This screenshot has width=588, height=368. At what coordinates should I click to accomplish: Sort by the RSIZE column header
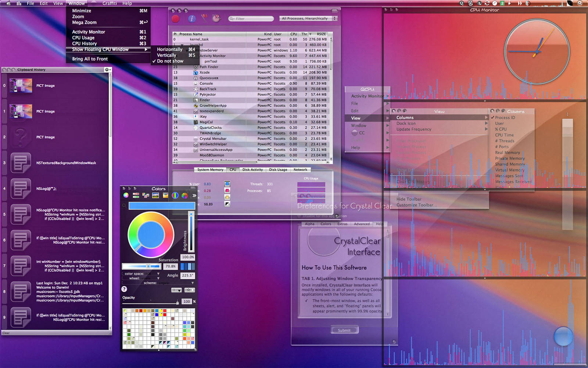pos(319,34)
